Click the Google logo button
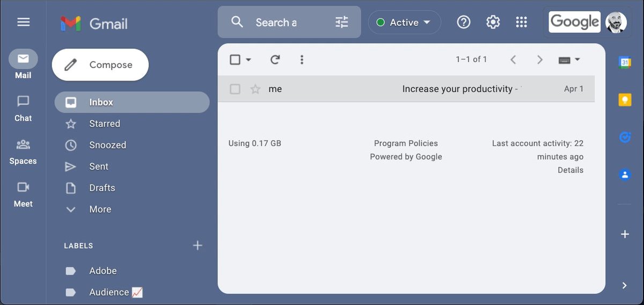The width and height of the screenshot is (644, 305). (574, 22)
